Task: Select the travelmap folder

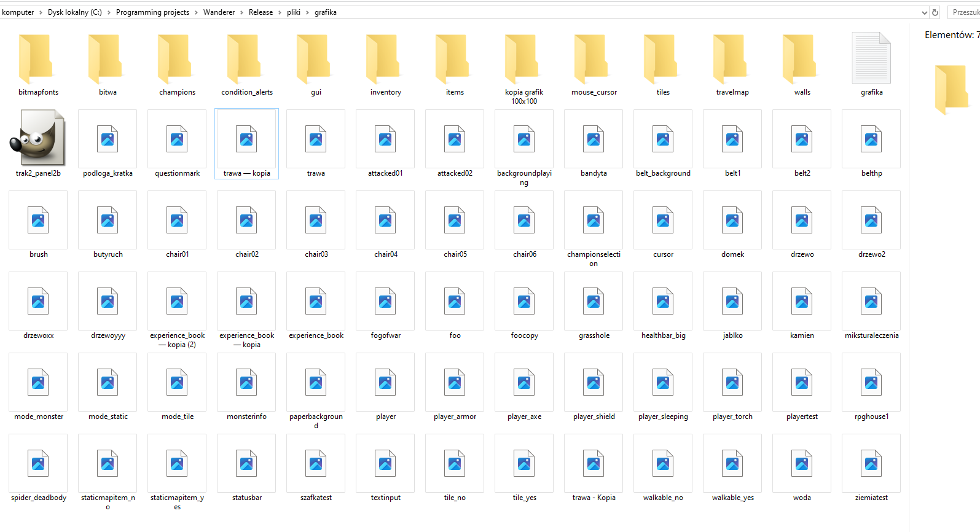Action: point(732,60)
